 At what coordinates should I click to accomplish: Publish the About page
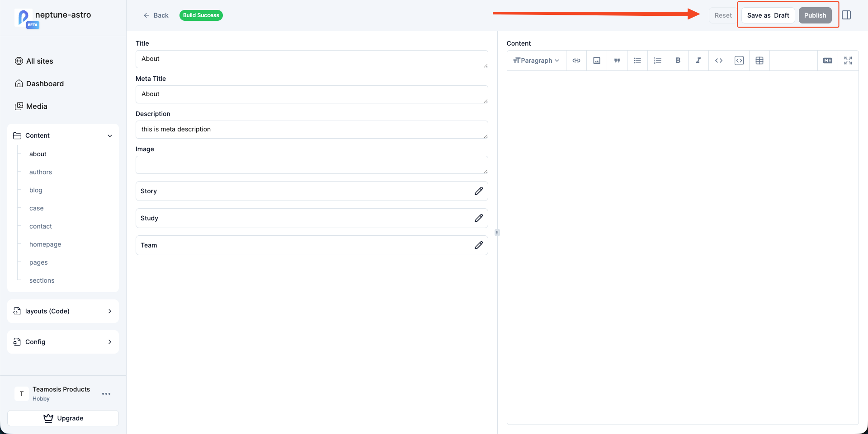815,15
